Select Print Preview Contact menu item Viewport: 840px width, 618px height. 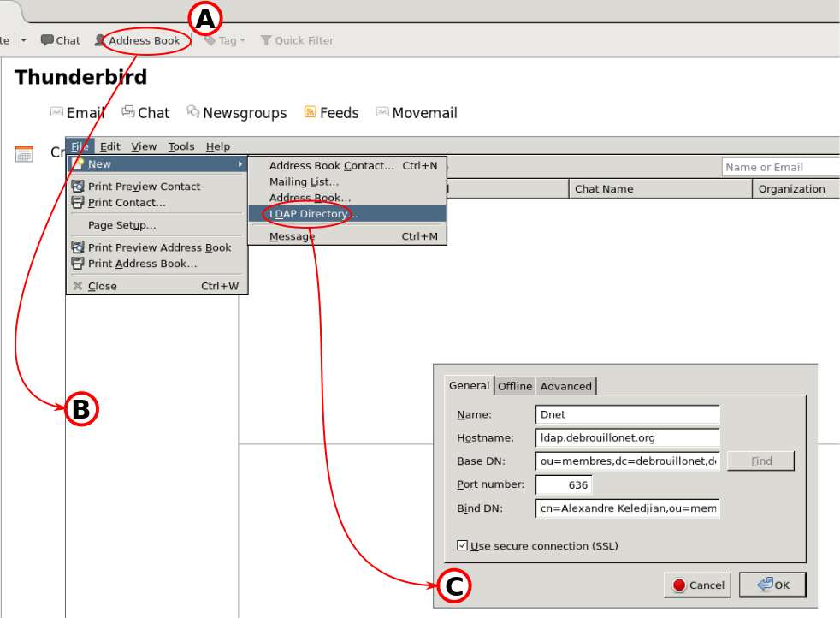tap(157, 187)
